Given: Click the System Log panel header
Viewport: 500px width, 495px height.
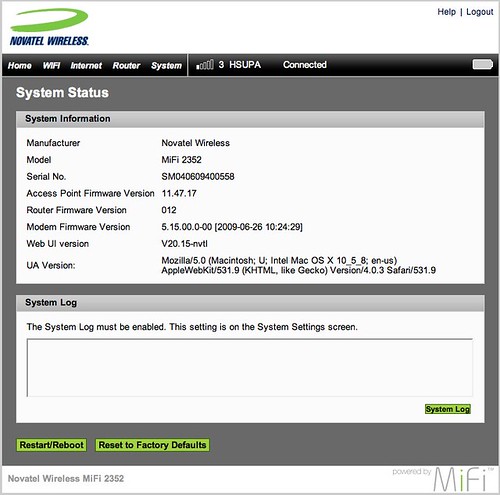Looking at the screenshot, I should [x=250, y=303].
